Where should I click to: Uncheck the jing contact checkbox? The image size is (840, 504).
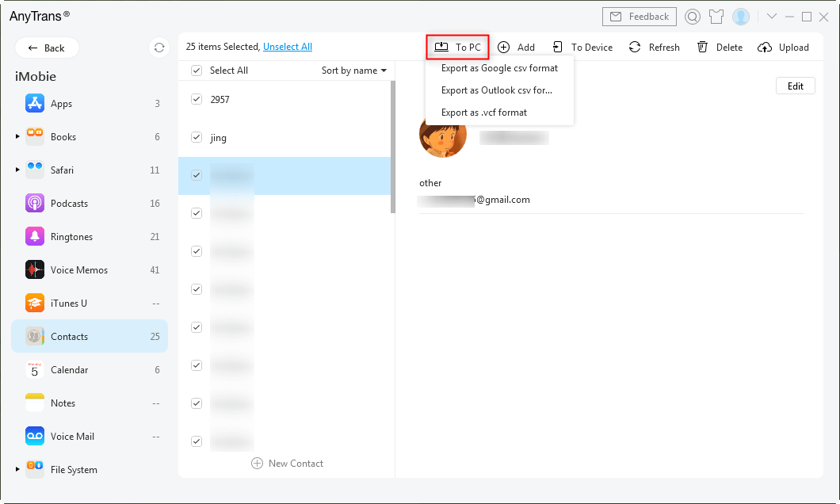(x=197, y=138)
